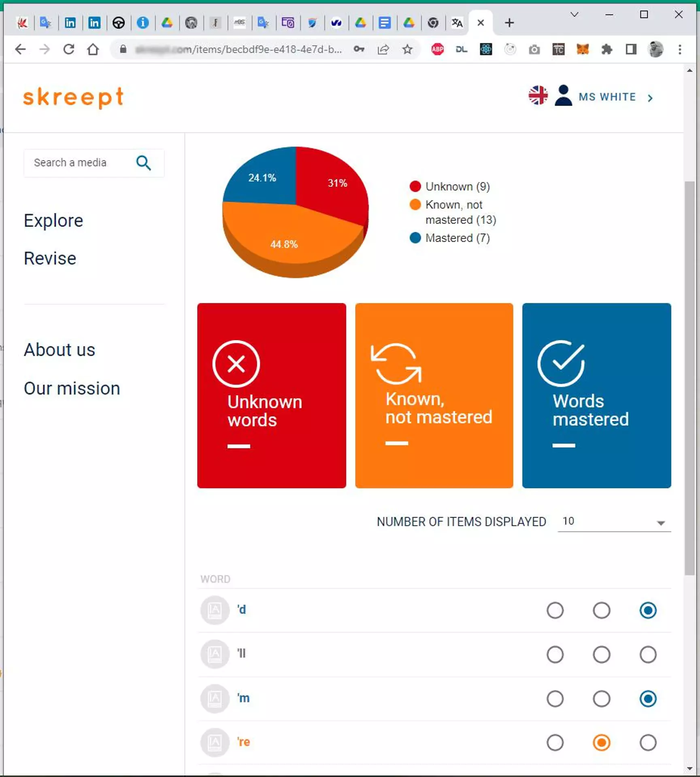The width and height of the screenshot is (700, 777).
Task: Set word 're to unknown
Action: point(555,743)
